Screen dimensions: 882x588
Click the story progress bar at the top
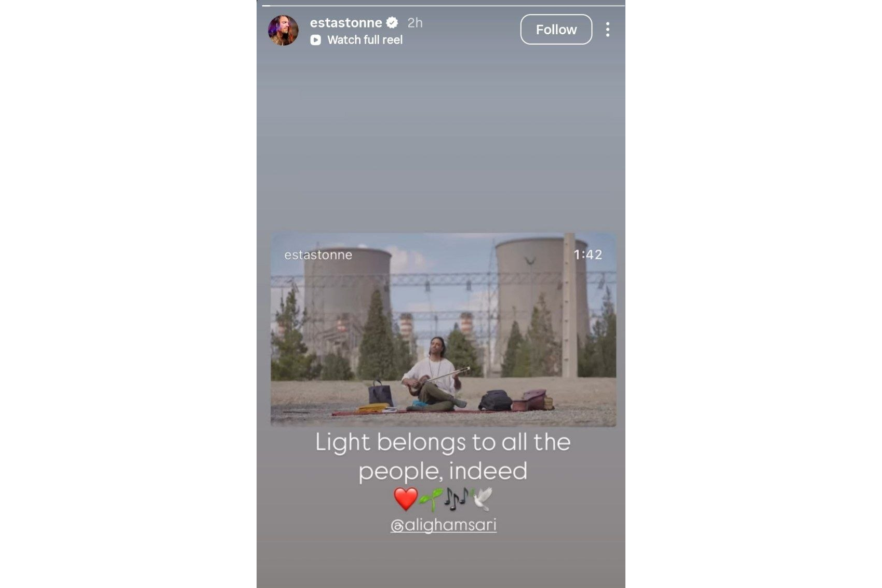(x=443, y=6)
